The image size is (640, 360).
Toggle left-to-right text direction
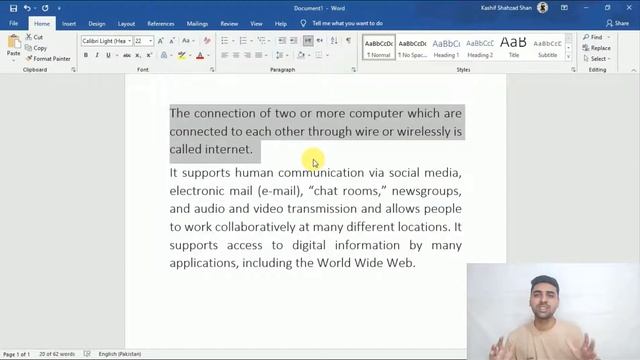pos(308,40)
